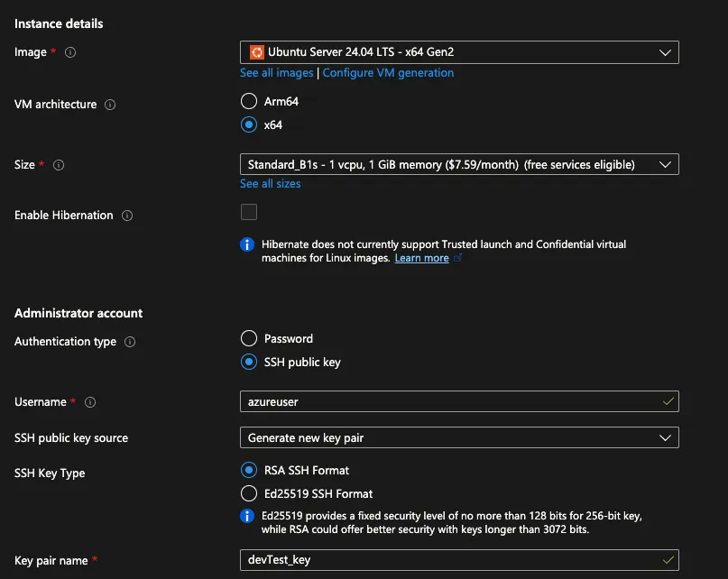This screenshot has height=579, width=728.
Task: Select the Arm64 architecture radio button
Action: pyautogui.click(x=249, y=101)
